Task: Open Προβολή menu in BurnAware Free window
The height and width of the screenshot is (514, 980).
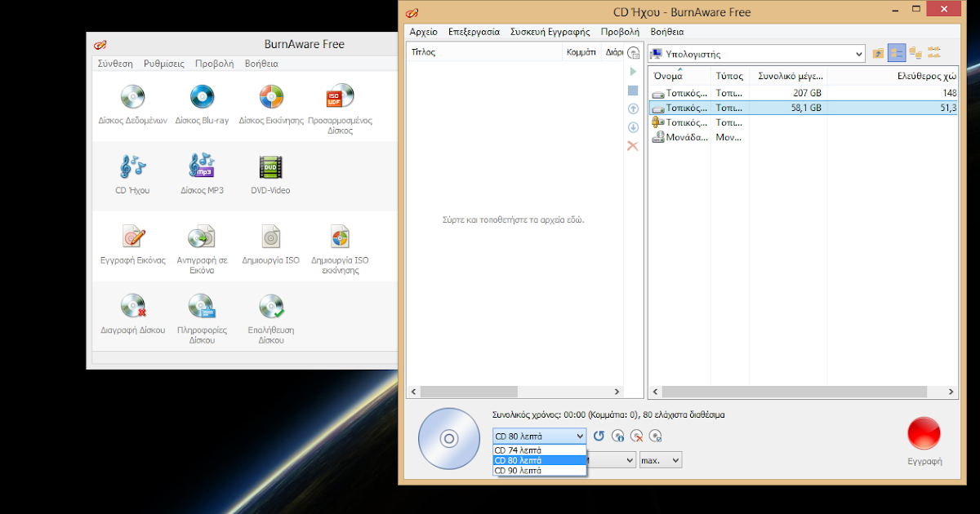Action: click(214, 63)
